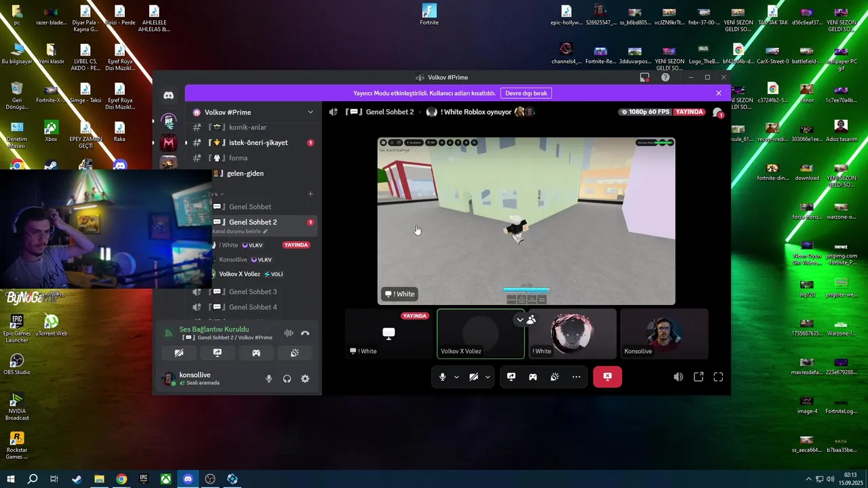This screenshot has width=868, height=488.
Task: Dismiss the streamer mode banner
Action: pyautogui.click(x=719, y=94)
